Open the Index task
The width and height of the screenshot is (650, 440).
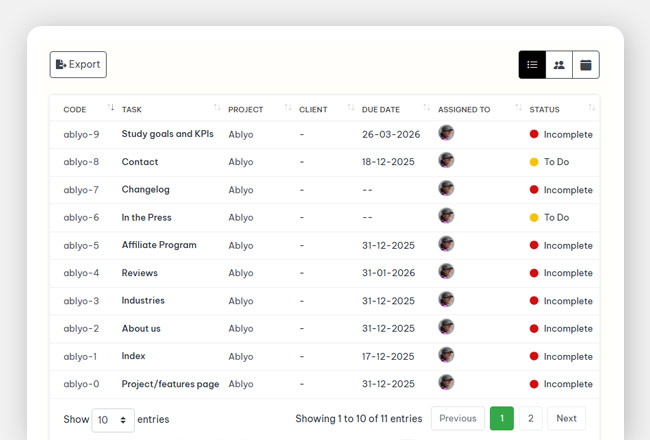pyautogui.click(x=133, y=356)
